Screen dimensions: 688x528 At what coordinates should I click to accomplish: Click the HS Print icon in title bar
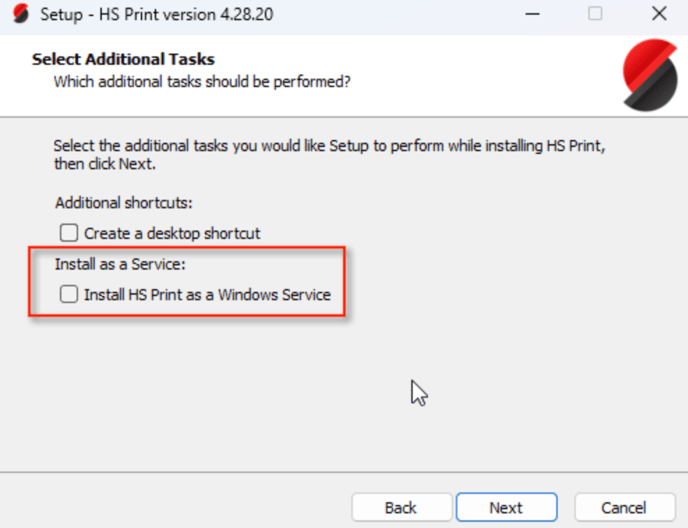(x=21, y=13)
